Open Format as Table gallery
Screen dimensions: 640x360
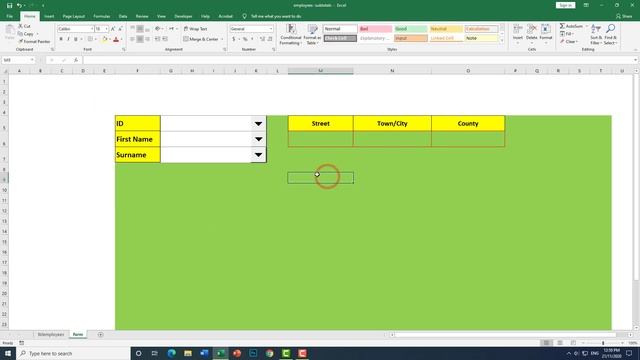pos(312,34)
